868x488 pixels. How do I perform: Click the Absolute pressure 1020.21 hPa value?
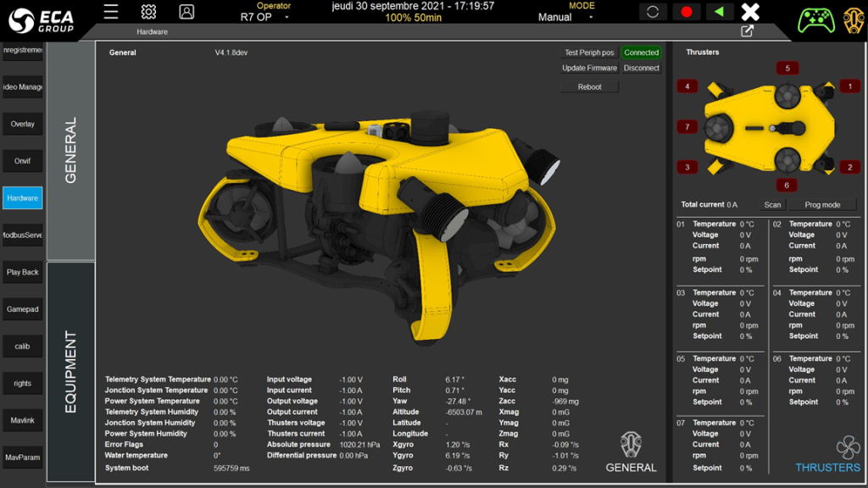[x=359, y=445]
